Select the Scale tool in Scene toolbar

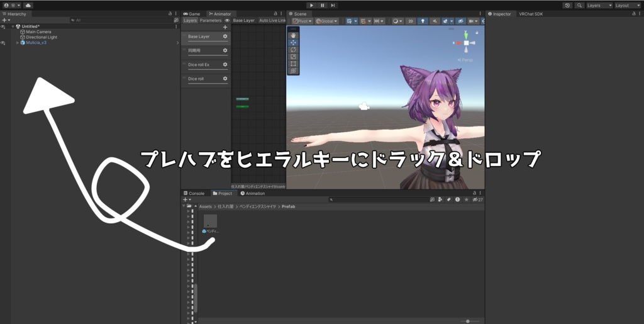point(293,57)
